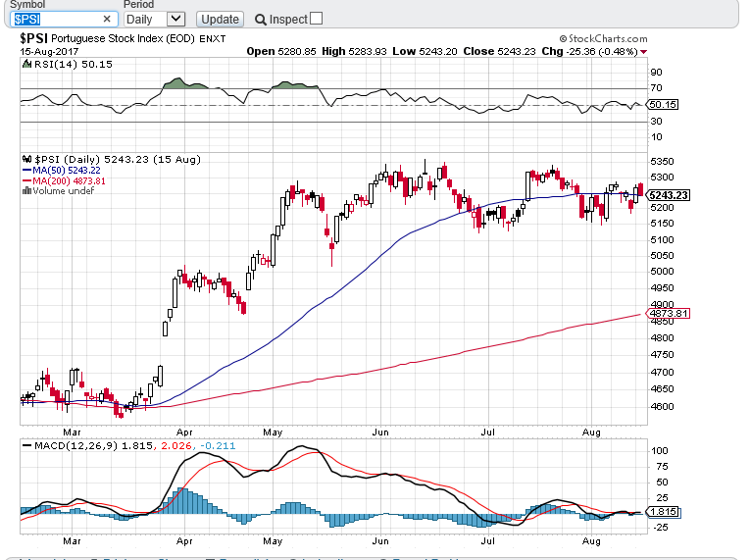Click the Low 5243.20 header value

pos(425,51)
